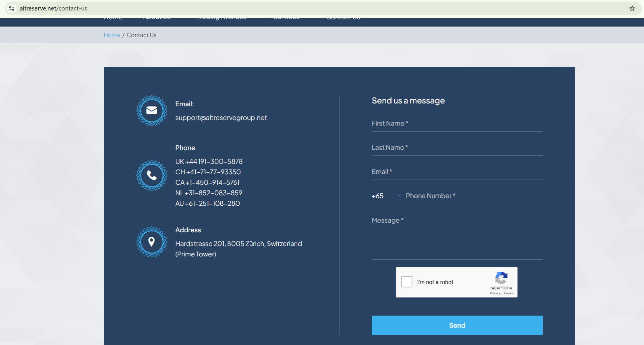
Task: Click the support@altreservegroup.net email address
Action: pos(221,118)
